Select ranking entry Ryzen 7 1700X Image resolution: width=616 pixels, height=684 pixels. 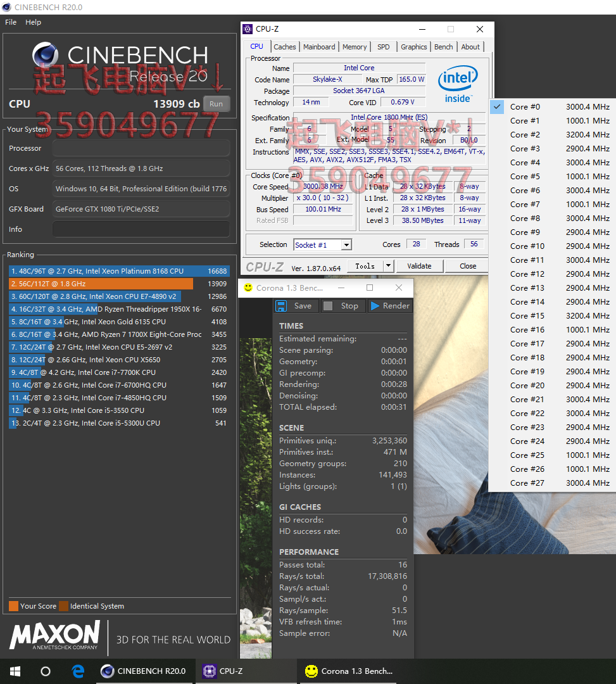118,334
